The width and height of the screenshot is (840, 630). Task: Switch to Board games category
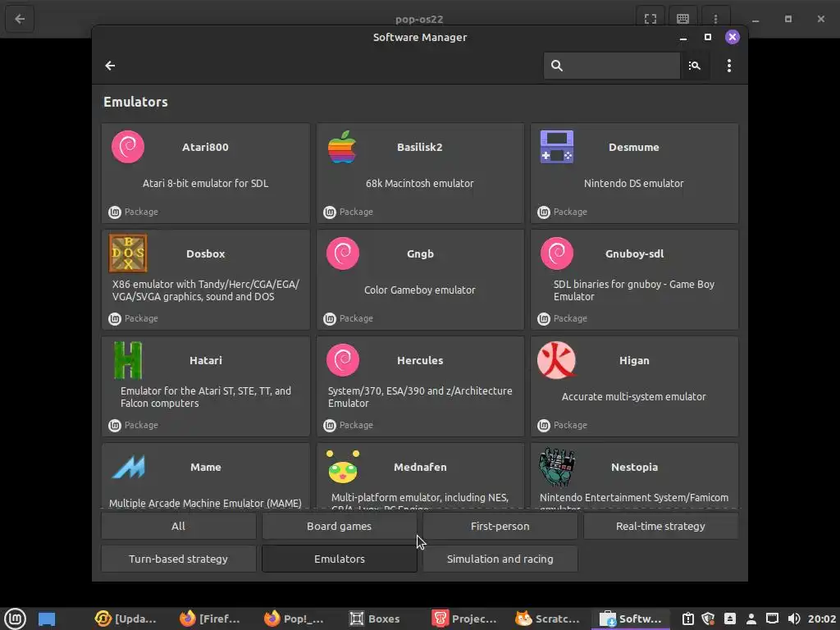tap(339, 526)
